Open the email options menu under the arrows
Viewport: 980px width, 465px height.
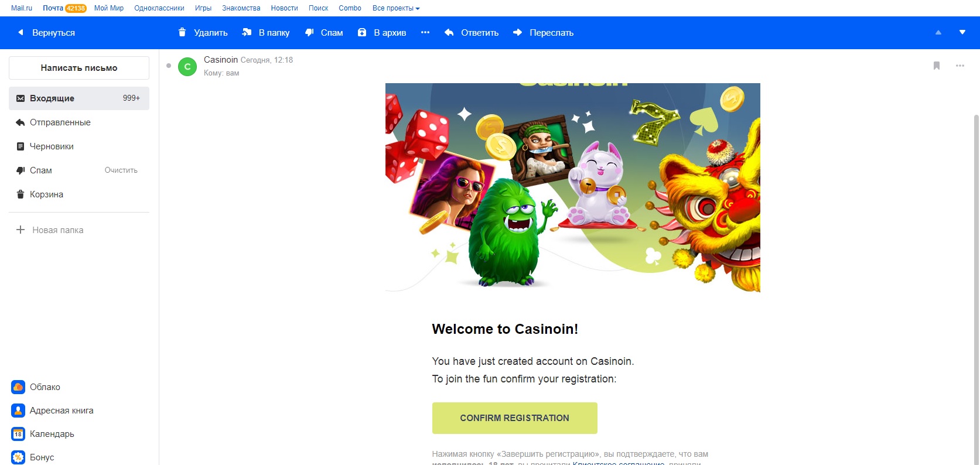pyautogui.click(x=960, y=66)
